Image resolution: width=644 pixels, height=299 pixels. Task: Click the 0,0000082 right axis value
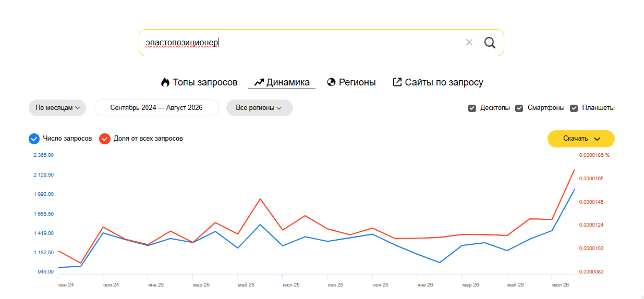(592, 272)
